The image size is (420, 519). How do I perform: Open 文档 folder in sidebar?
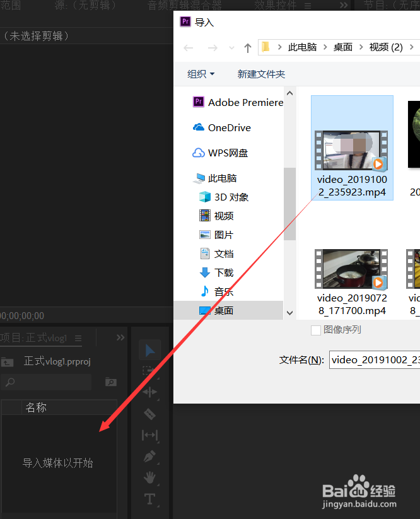coord(216,254)
